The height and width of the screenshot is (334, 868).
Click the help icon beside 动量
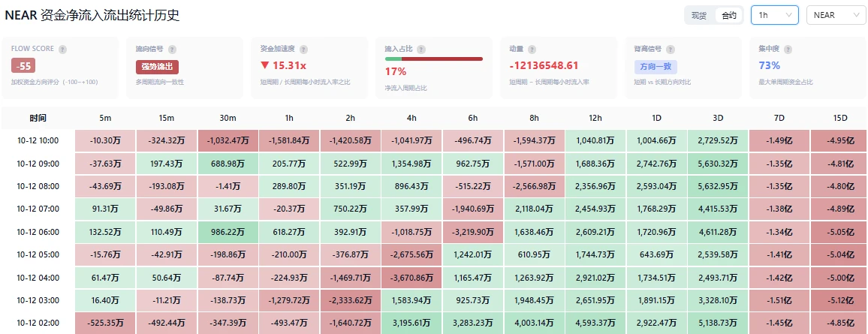click(x=532, y=50)
